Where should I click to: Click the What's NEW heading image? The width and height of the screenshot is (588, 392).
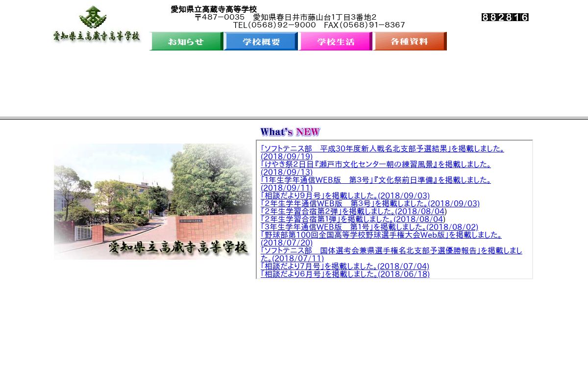coord(290,132)
